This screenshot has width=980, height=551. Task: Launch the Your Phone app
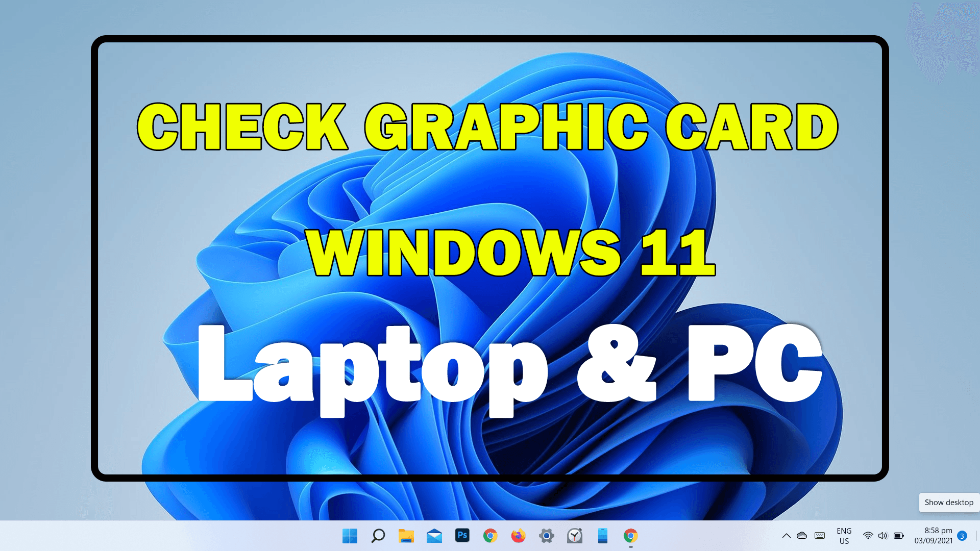[x=603, y=536]
